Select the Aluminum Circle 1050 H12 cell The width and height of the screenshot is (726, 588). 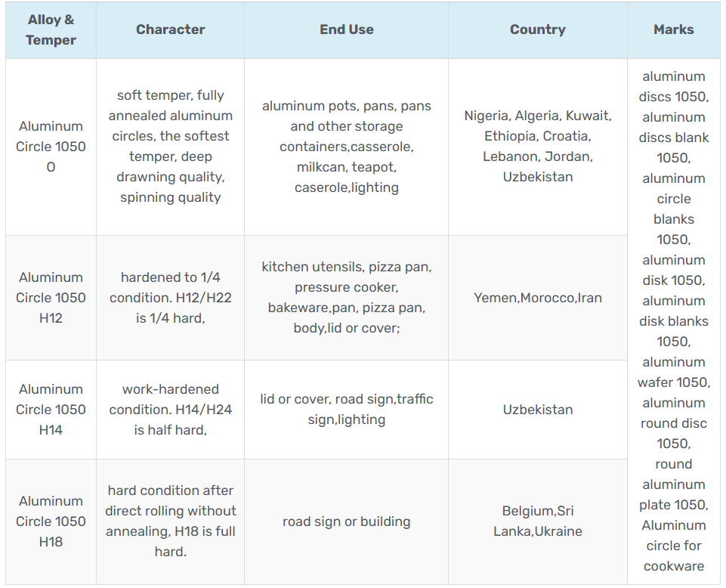tap(51, 298)
